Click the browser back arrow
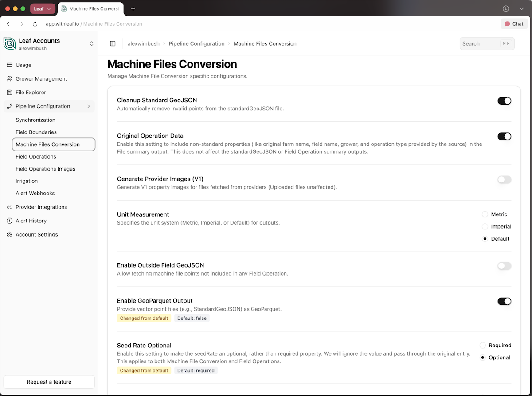This screenshot has width=532, height=396. pyautogui.click(x=8, y=24)
